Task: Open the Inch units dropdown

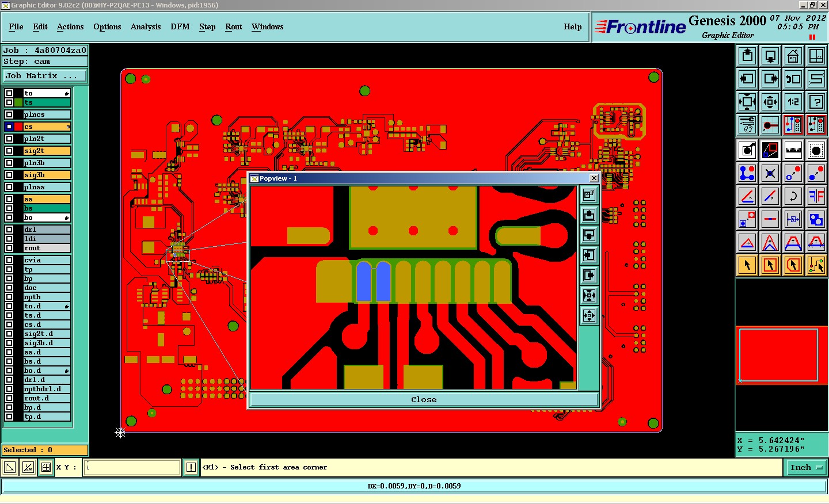Action: [806, 467]
